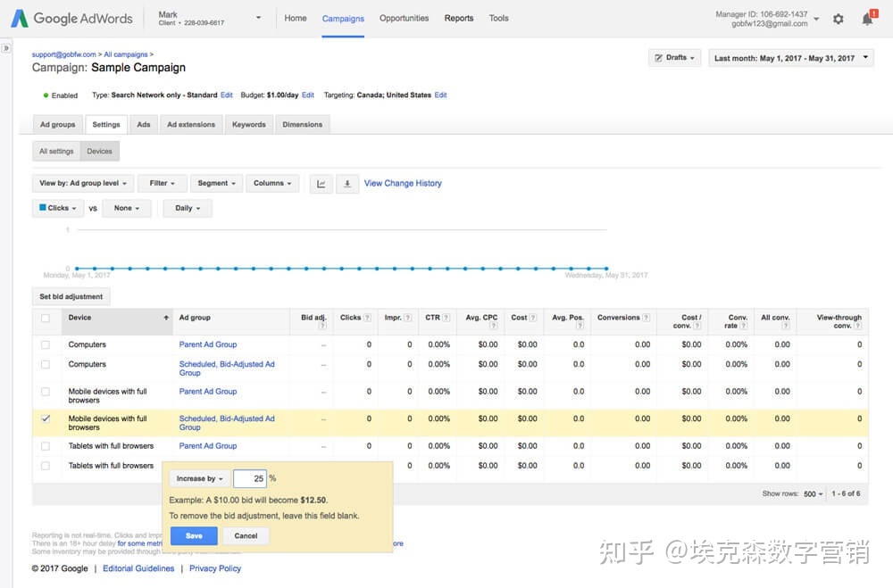Uncheck the selected Mobile devices row
The image size is (893, 588).
(x=46, y=418)
